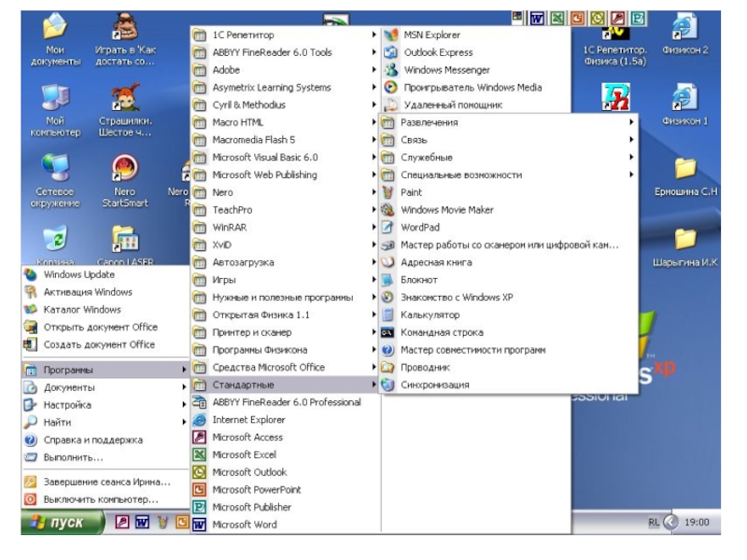The width and height of the screenshot is (747, 560).
Task: Open Знакомство с Windows XP
Action: [x=509, y=297]
